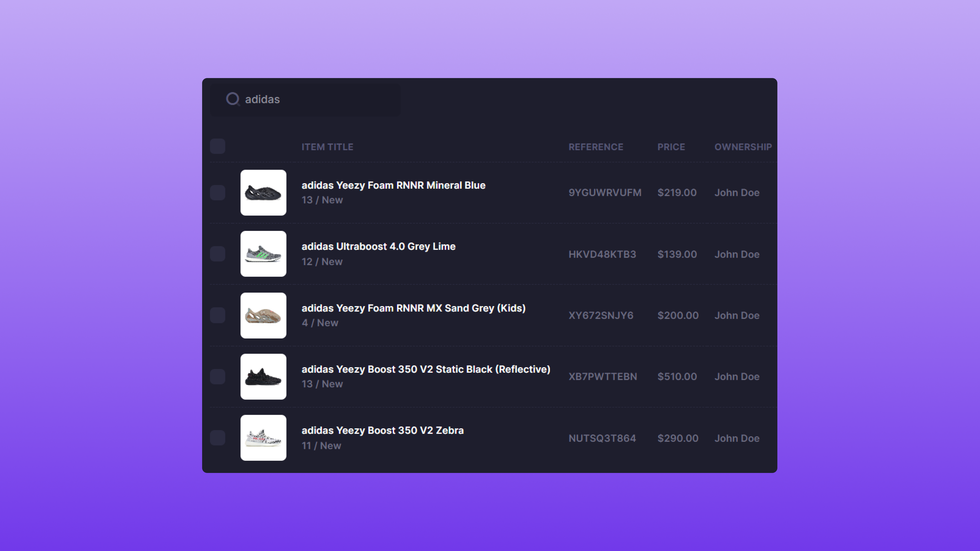Check the Static Black (Reflective) row checkbox

[x=218, y=377]
